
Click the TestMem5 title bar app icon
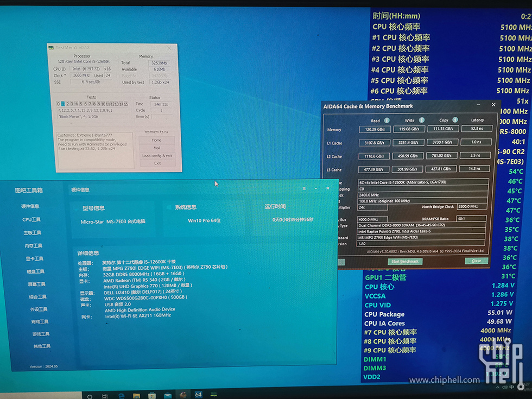(x=51, y=48)
